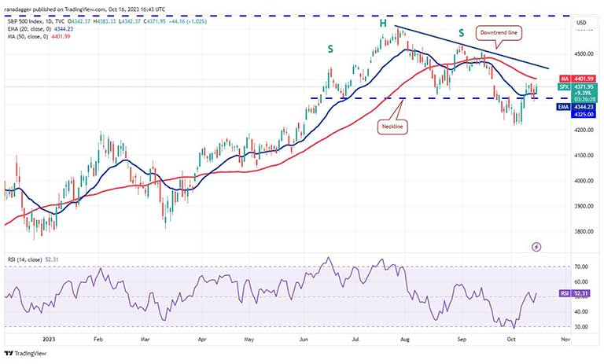The height and width of the screenshot is (364, 604).
Task: Click the 4500.00 price axis label
Action: click(x=584, y=54)
